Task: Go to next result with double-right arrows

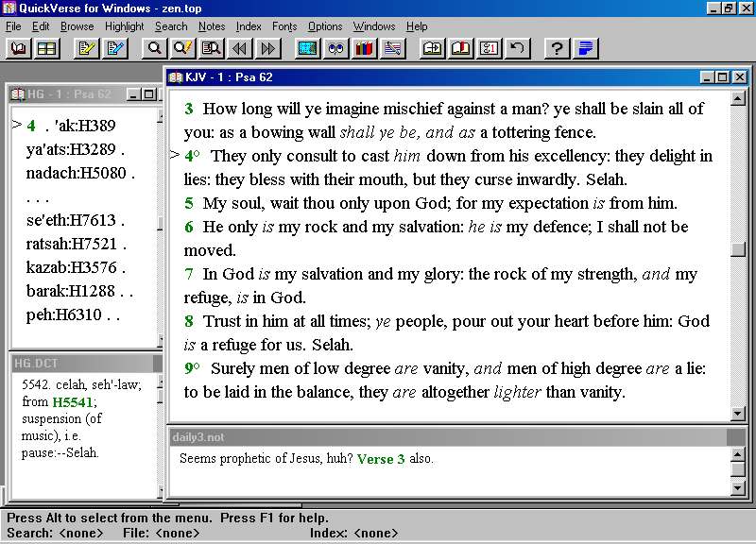Action: pyautogui.click(x=268, y=48)
